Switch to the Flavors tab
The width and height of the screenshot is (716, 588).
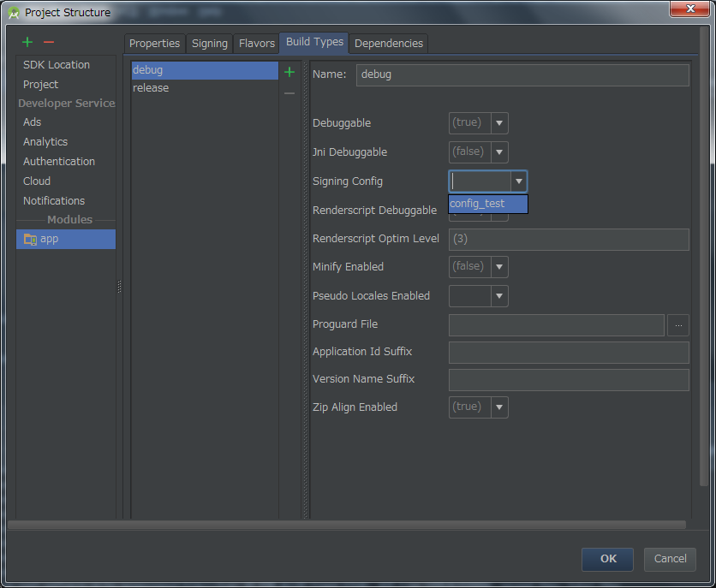click(x=257, y=44)
